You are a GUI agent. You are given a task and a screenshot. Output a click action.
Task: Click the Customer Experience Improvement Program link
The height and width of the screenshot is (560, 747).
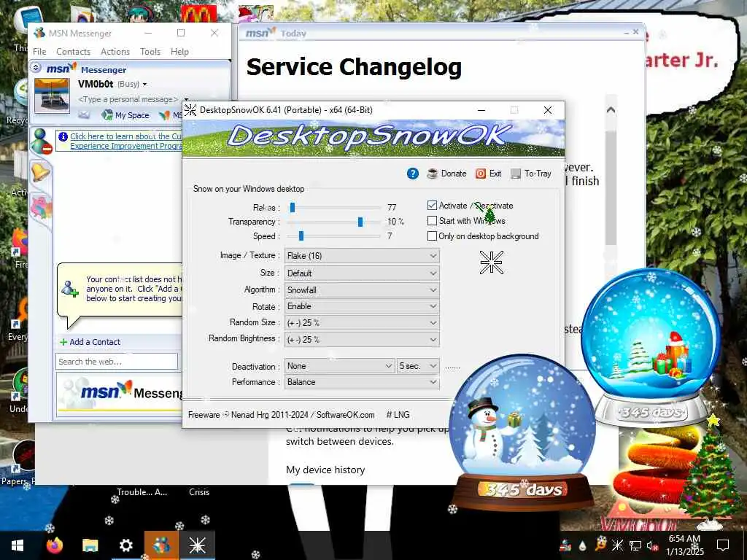click(126, 141)
